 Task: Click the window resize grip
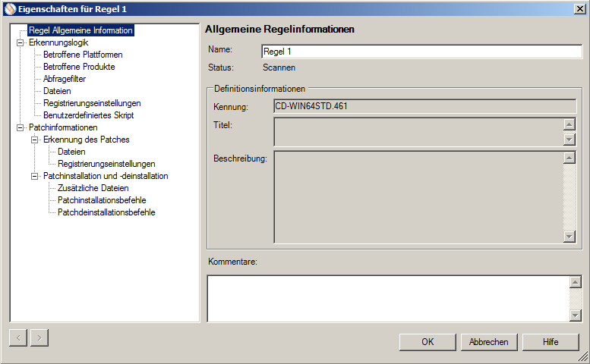(x=583, y=357)
